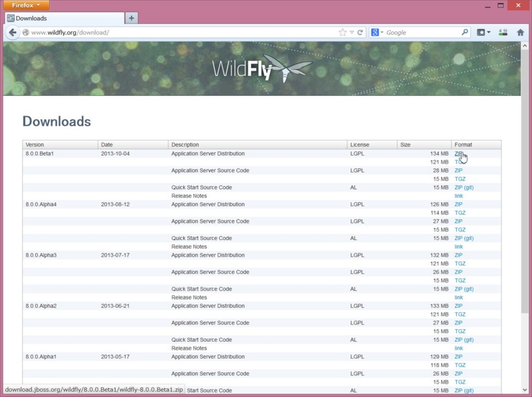
Task: Download 8.0.0.Alpha4 Distribution TGZ, 114 MB
Action: pyautogui.click(x=460, y=213)
